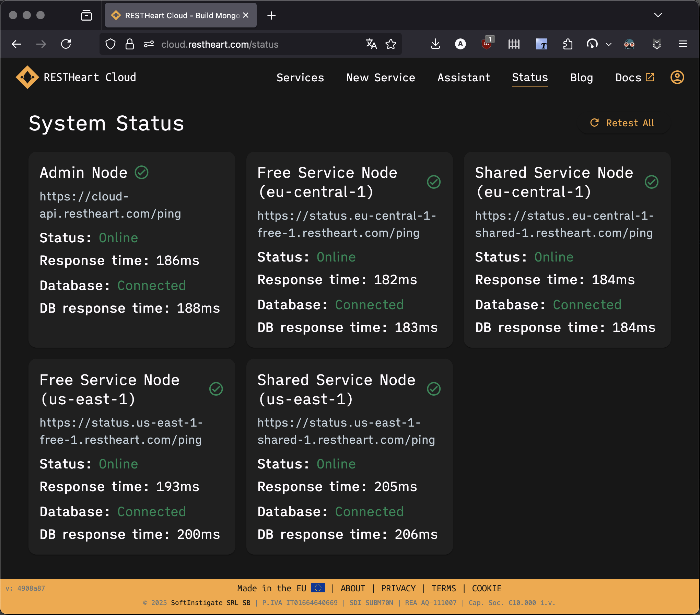Bookmark this page via the star icon
This screenshot has height=615, width=700.
(x=391, y=44)
